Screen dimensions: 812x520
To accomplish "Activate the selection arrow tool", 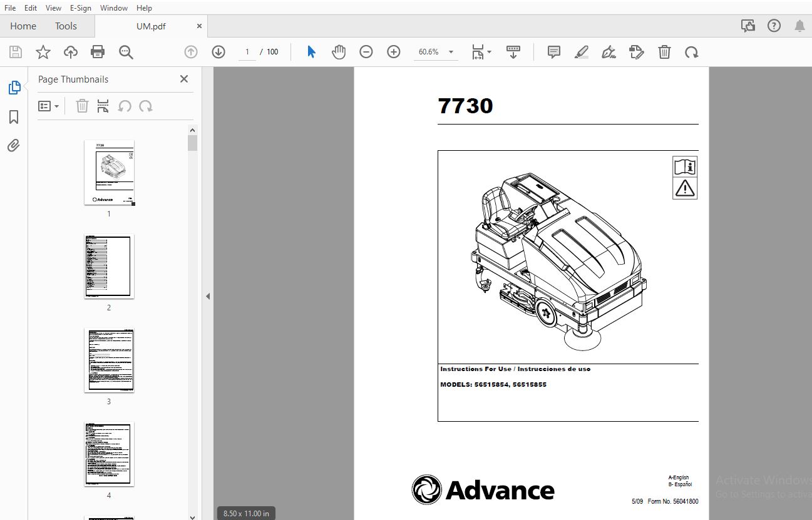I will coord(311,52).
